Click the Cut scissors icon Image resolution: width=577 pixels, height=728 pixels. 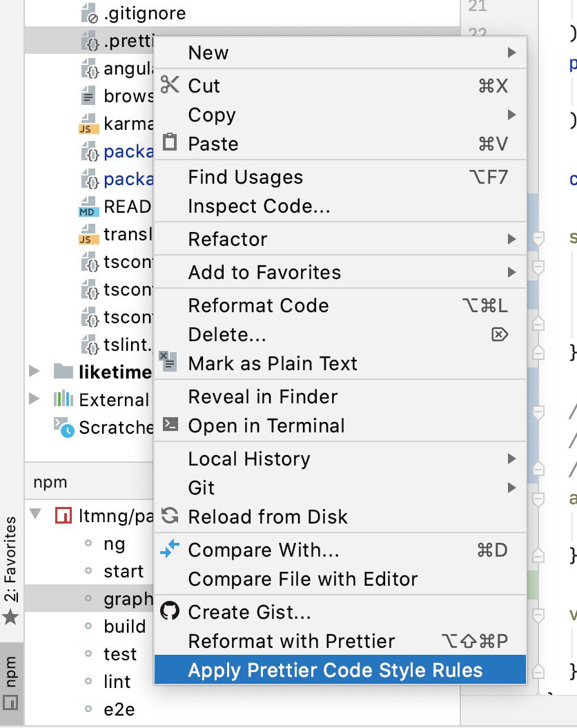pos(170,85)
